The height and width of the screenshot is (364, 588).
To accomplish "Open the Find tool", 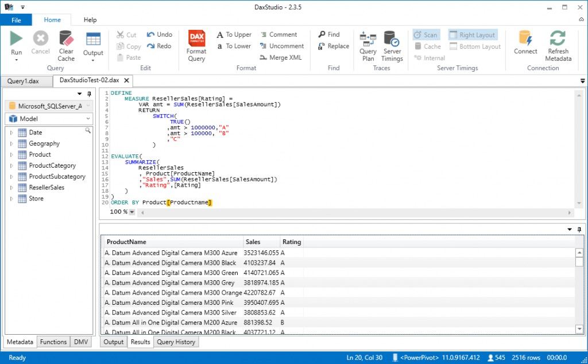I will [x=329, y=34].
